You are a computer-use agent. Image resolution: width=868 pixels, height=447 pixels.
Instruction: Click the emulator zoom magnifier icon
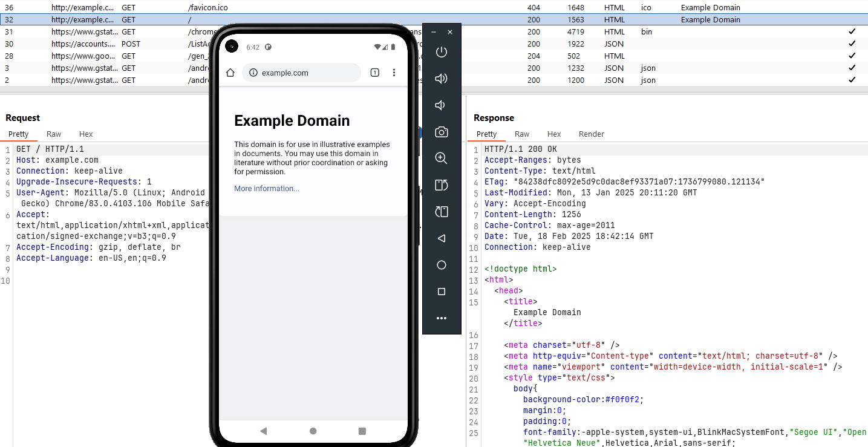(442, 158)
